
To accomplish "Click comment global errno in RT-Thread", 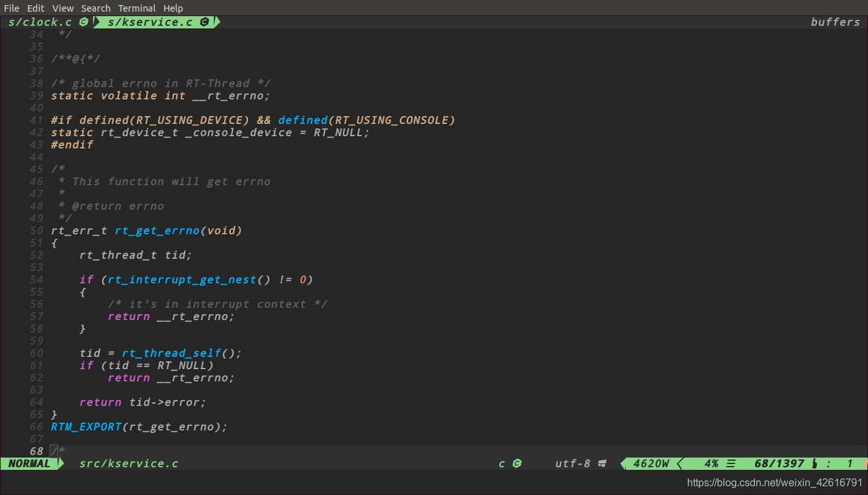I will [x=161, y=83].
